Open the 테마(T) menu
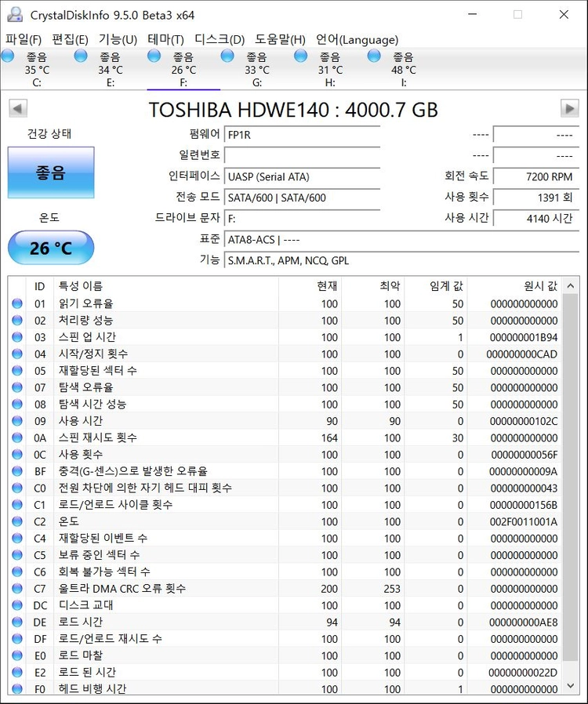 tap(165, 39)
